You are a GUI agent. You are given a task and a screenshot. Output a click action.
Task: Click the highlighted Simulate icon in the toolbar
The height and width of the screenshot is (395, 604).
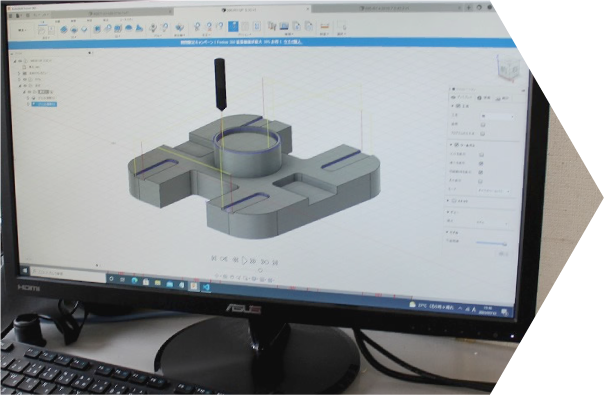coord(233,26)
